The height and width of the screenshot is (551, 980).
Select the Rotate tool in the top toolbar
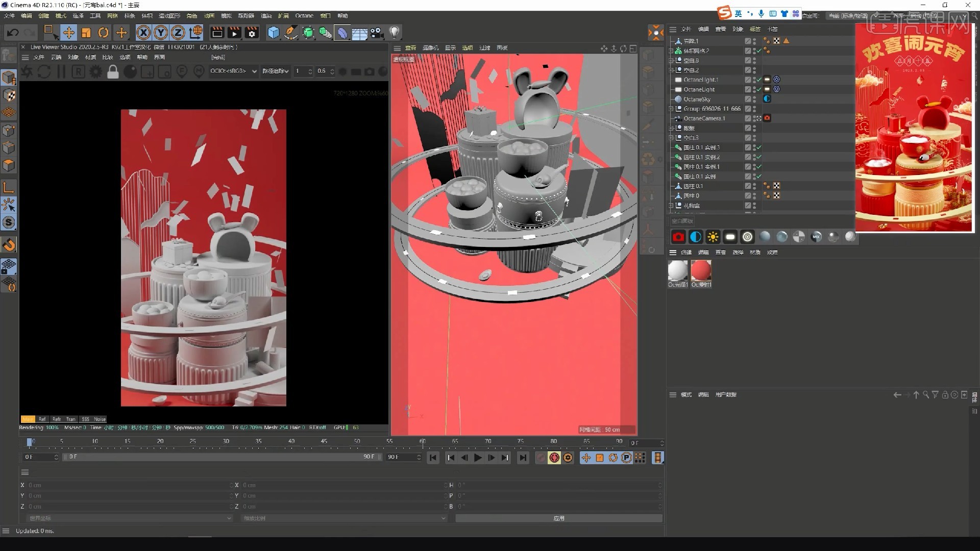tap(103, 33)
